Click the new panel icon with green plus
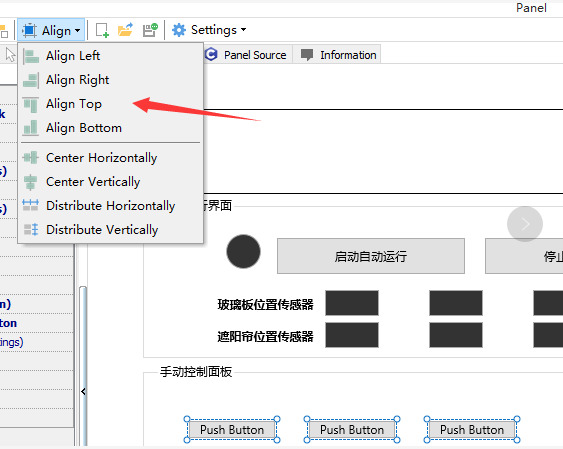Screen dimensions: 563x449 click(102, 30)
